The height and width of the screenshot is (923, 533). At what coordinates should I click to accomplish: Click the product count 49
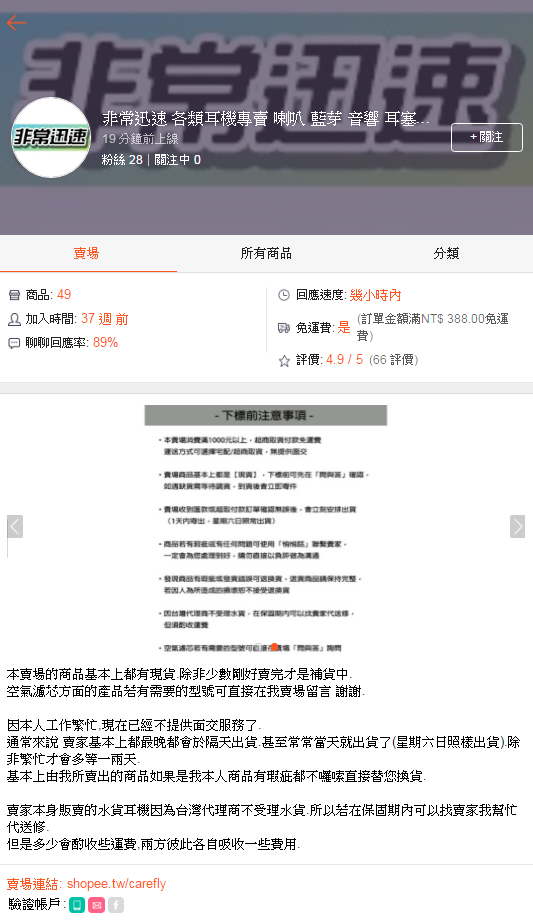(x=64, y=294)
